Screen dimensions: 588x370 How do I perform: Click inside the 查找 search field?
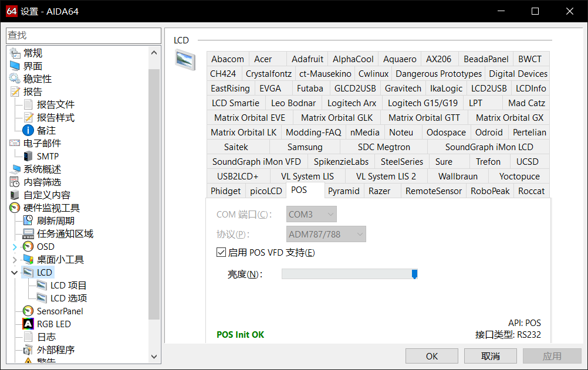coord(82,35)
